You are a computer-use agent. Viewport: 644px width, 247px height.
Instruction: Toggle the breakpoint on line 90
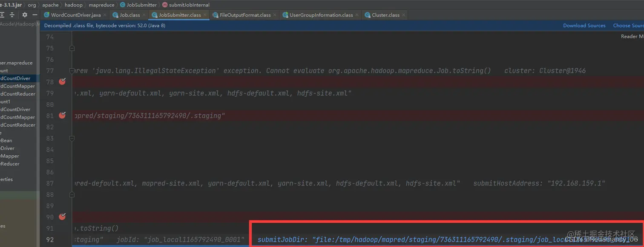point(62,217)
